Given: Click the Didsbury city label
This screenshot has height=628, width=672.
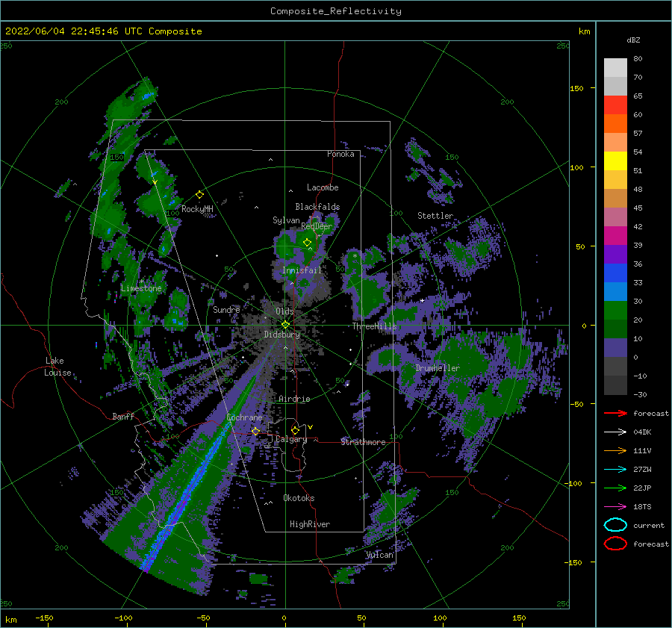Looking at the screenshot, I should [281, 335].
